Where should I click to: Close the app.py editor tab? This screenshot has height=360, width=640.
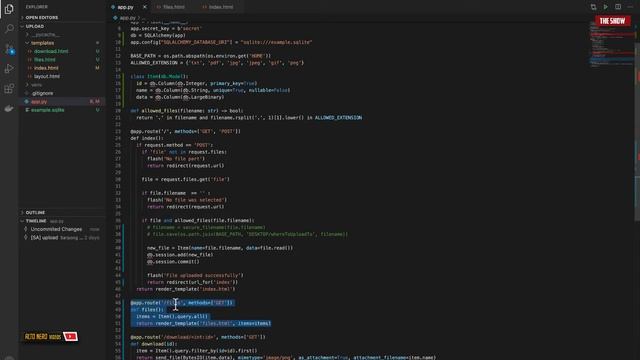click(x=144, y=7)
